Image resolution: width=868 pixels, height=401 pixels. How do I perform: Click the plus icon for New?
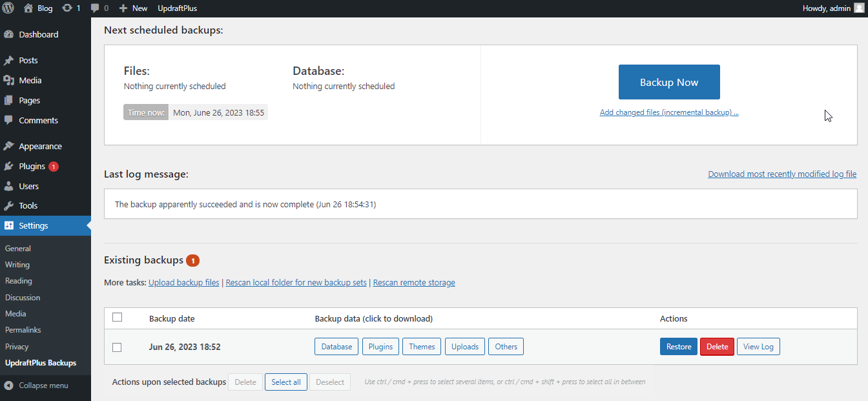pos(123,8)
